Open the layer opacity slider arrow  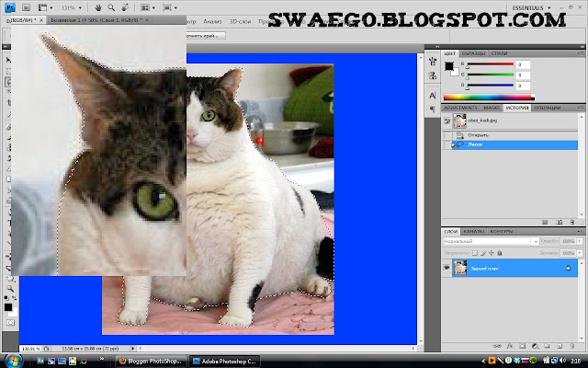coord(580,241)
